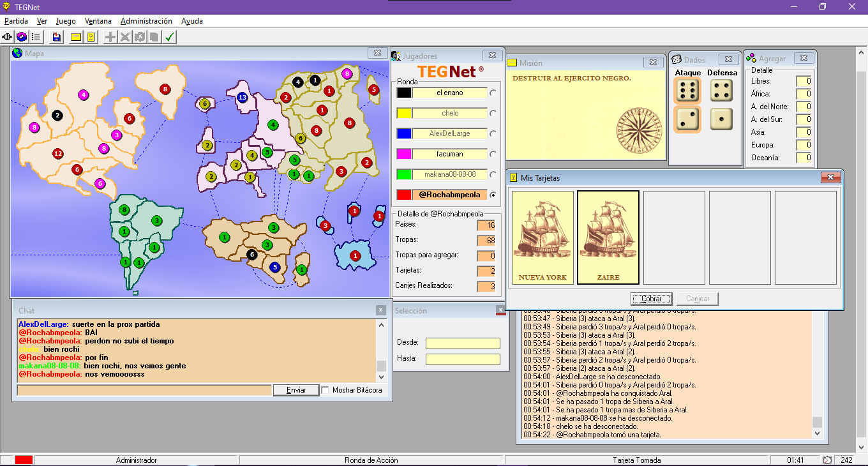868x466 pixels.
Task: Click the chat message input field
Action: [x=144, y=390]
